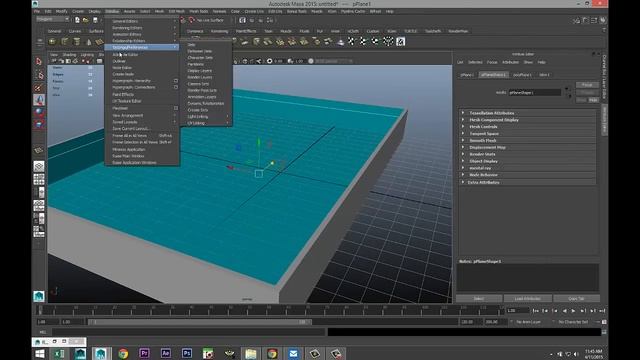Click the Select button in Attribute Editor
This screenshot has height=360, width=640.
point(479,299)
